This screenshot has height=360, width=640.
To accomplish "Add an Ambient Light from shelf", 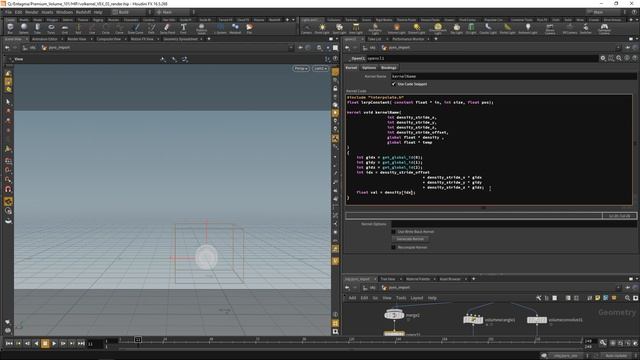I will click(x=528, y=29).
